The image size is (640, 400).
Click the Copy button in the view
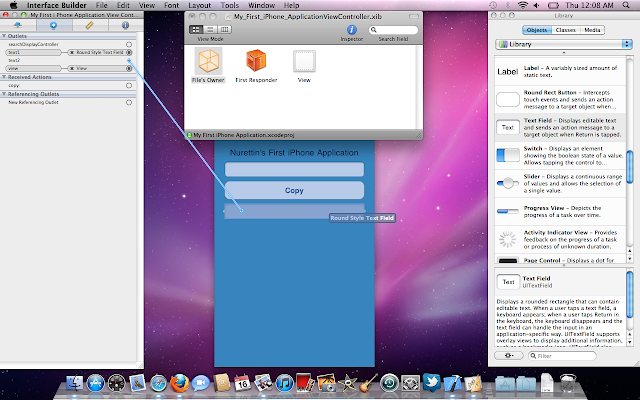pos(294,190)
